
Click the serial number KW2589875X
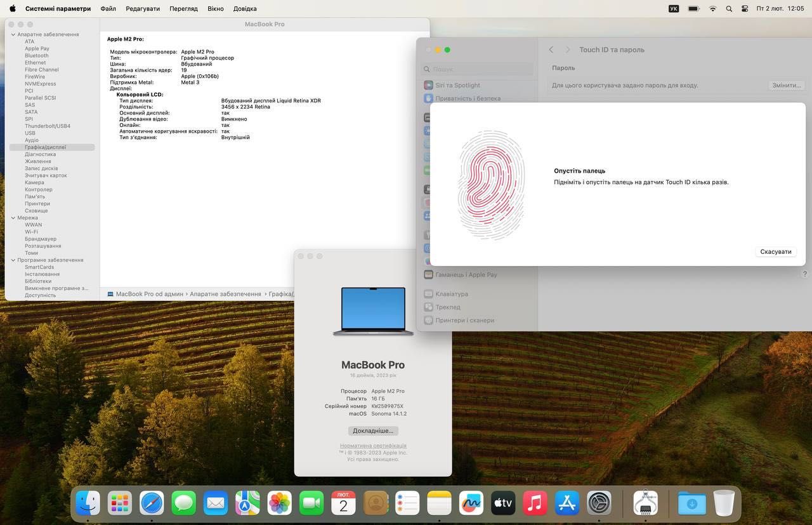point(388,406)
